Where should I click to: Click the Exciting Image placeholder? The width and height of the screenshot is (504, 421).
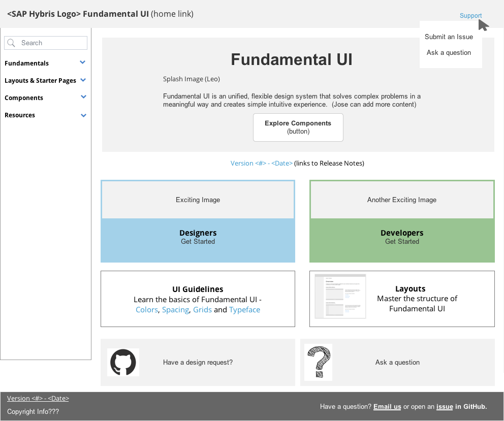coord(198,200)
